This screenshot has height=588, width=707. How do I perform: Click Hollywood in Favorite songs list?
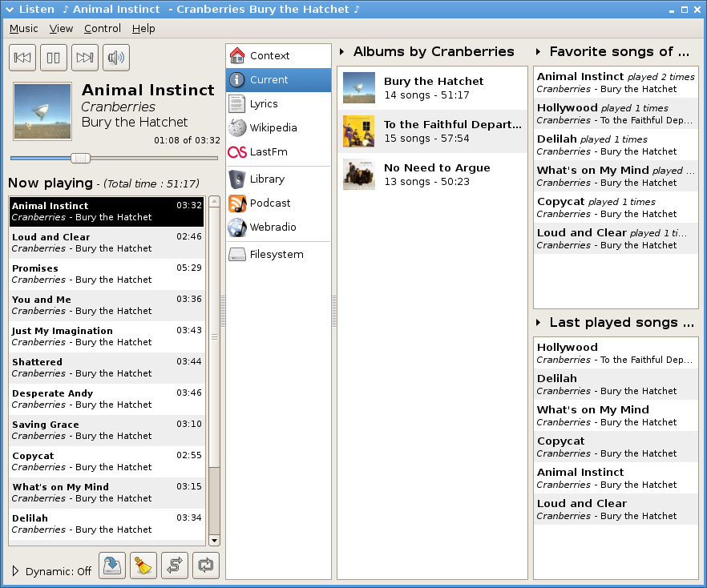[x=616, y=114]
